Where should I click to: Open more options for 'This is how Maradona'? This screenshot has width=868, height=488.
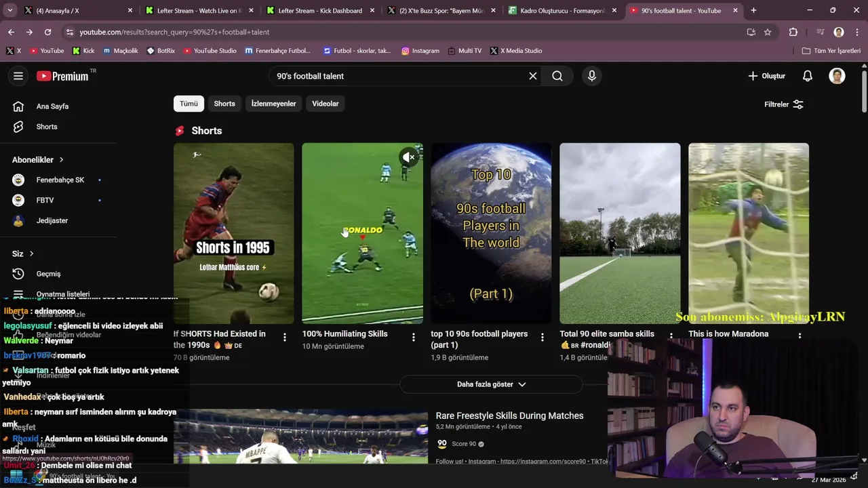(800, 335)
